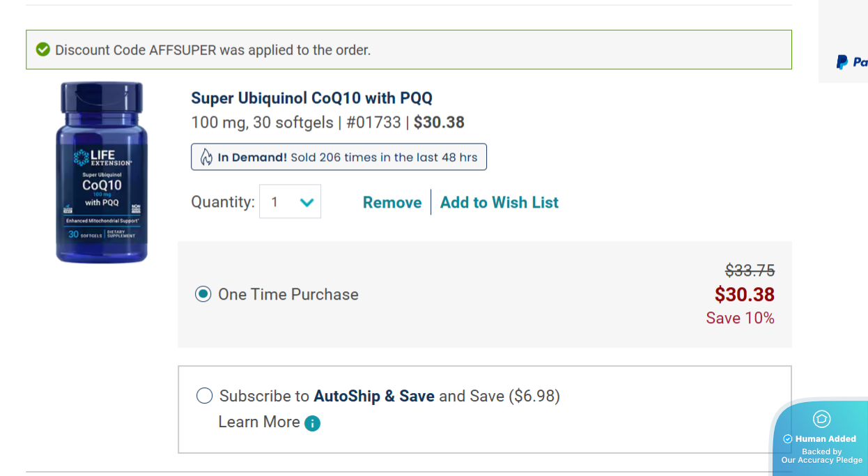Click the Discount Code AFFSUPER applied message
Screen dimensions: 868x476
[x=212, y=50]
